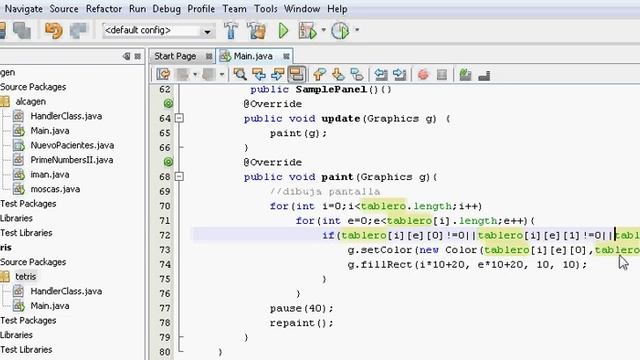640x360 pixels.
Task: Toggle Bookmark in editor toolbar
Action: pyautogui.click(x=357, y=74)
